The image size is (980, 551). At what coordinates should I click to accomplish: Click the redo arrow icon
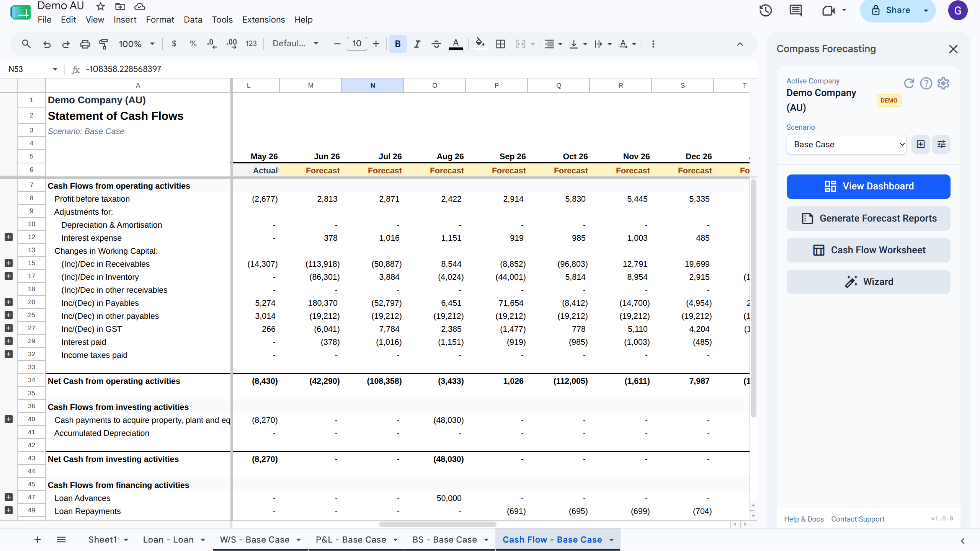click(x=66, y=44)
